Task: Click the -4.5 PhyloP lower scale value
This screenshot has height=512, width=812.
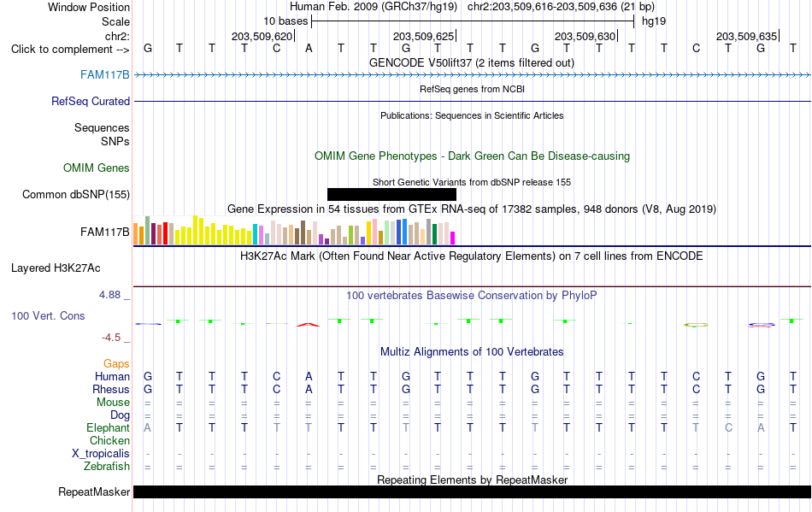Action: (x=111, y=338)
